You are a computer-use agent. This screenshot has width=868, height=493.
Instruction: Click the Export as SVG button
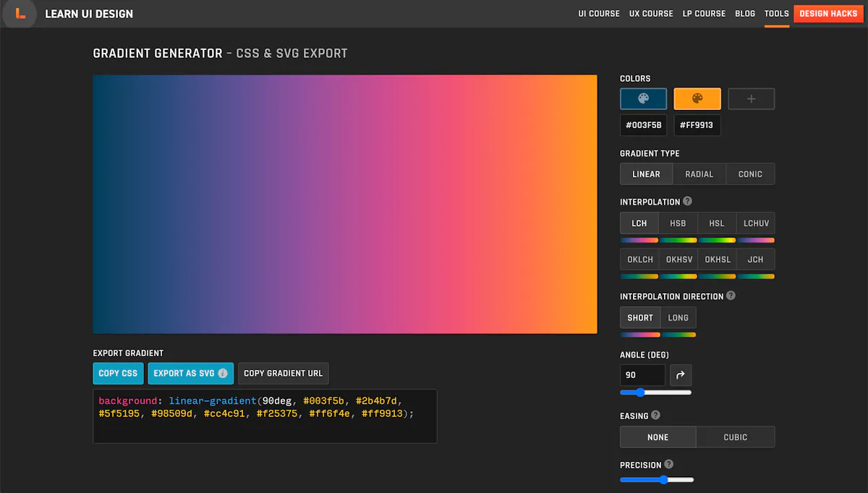click(x=191, y=374)
